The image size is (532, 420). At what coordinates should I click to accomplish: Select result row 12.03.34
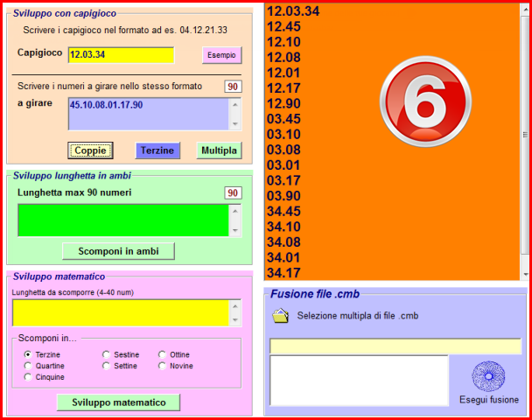[x=293, y=11]
